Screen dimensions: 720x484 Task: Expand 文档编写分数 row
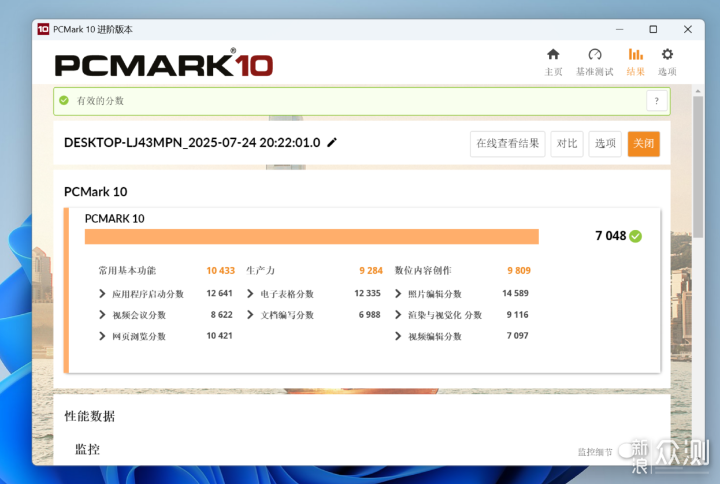(250, 315)
